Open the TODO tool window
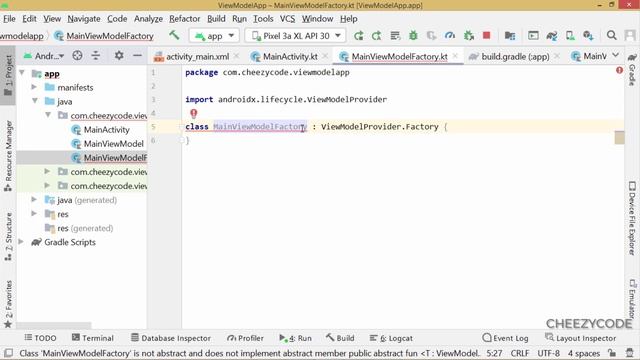 click(x=40, y=338)
